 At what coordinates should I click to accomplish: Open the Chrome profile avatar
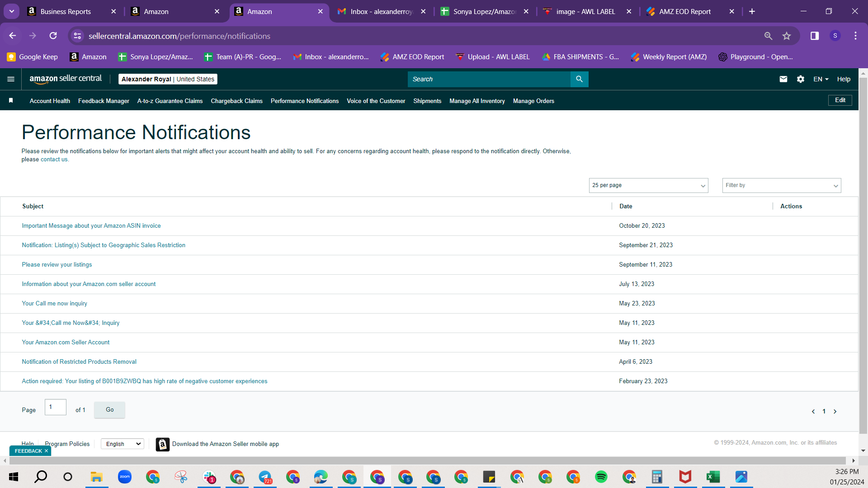pyautogui.click(x=835, y=36)
